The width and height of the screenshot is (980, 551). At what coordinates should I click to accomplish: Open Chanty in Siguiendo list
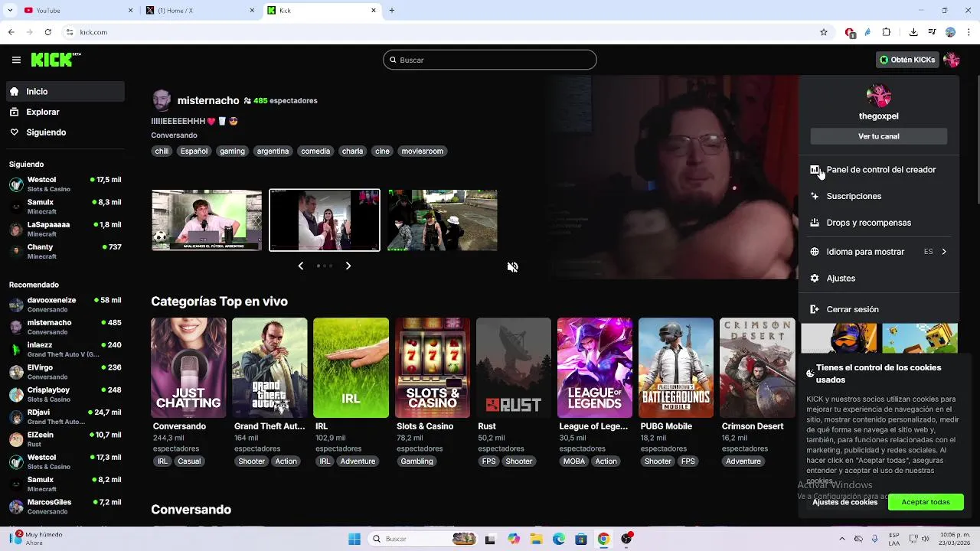[65, 252]
